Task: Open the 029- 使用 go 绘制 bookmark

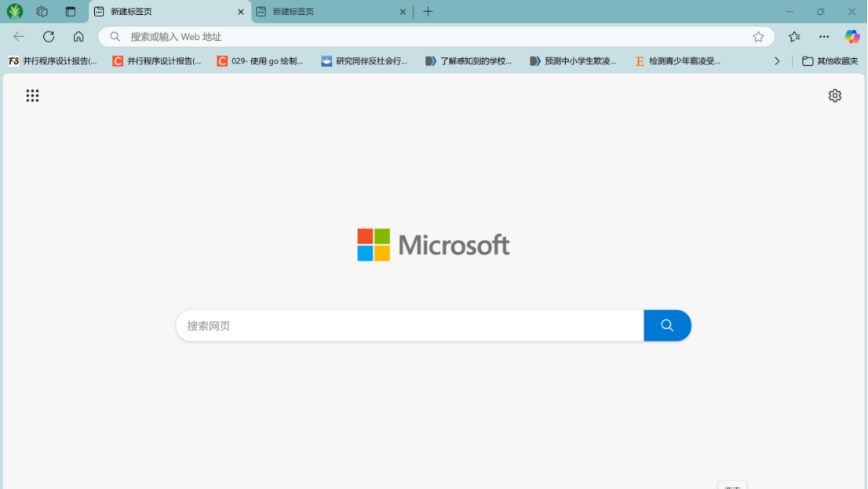Action: click(261, 61)
